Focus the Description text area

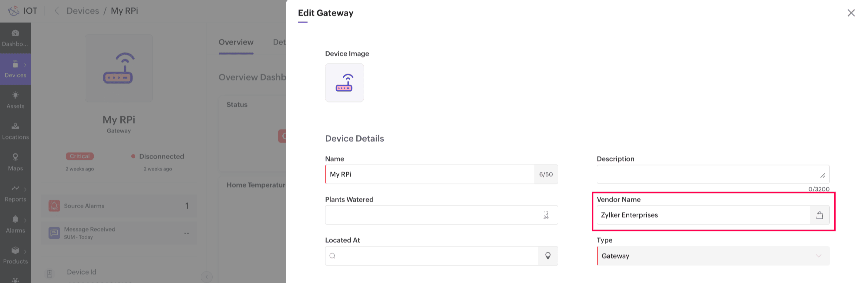coord(708,174)
